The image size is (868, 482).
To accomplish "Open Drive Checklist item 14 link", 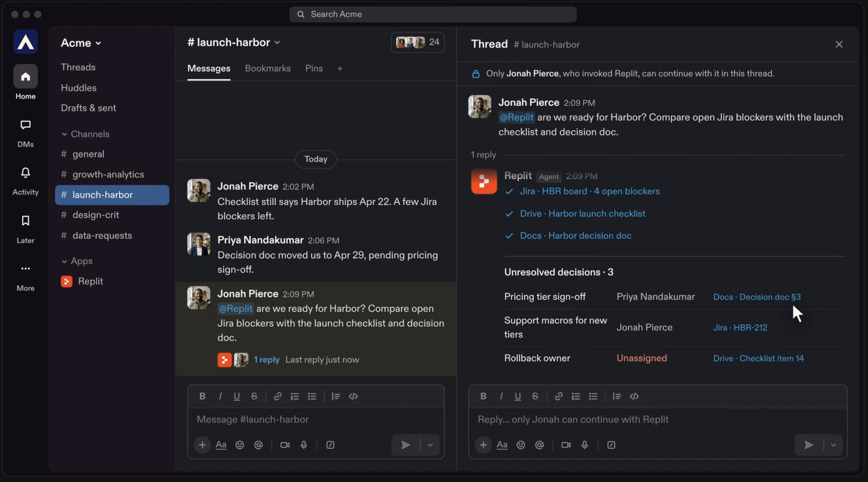I will click(758, 358).
